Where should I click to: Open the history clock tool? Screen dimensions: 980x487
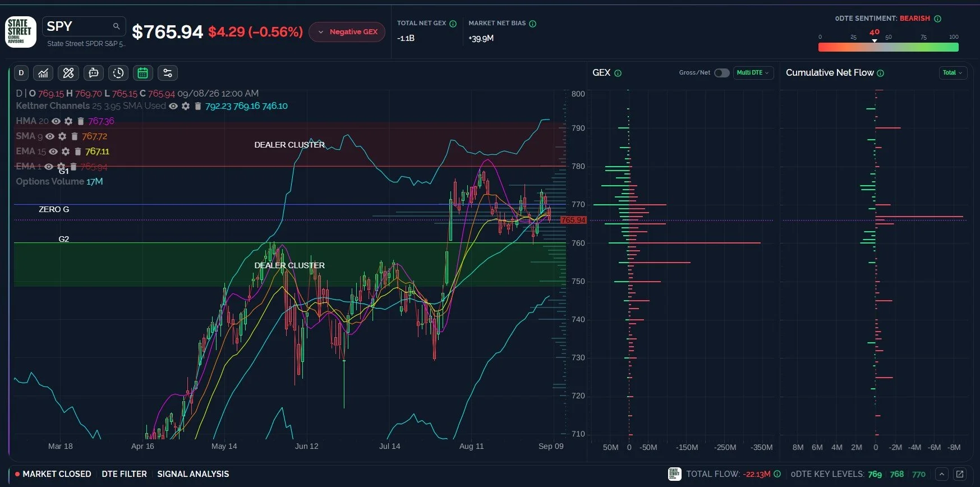pos(118,73)
